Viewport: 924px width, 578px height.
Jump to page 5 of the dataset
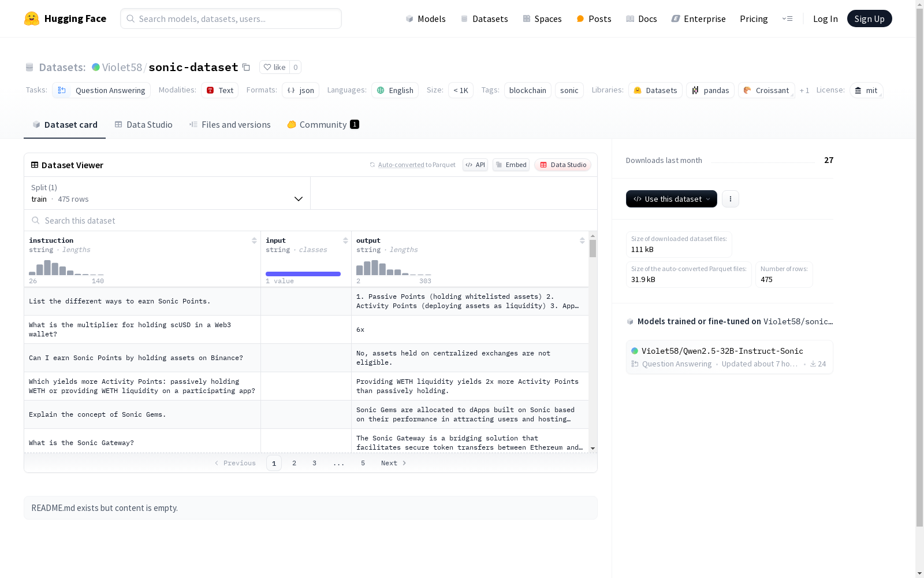click(363, 463)
